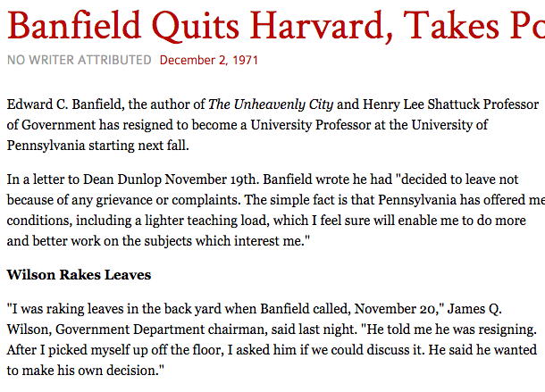Click the NO WRITER ATTRIBUTED byline
Screen dimensions: 545x392
tap(79, 61)
